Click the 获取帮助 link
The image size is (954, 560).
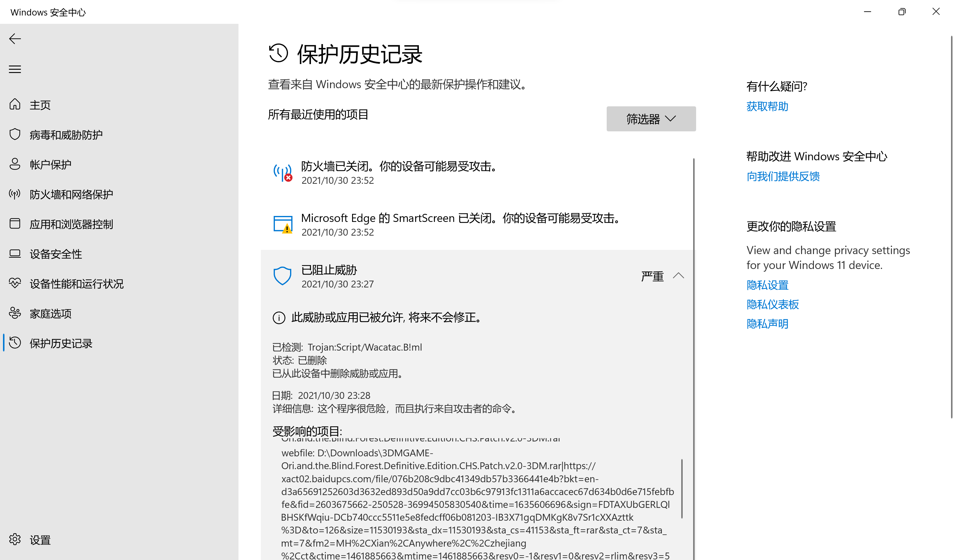click(767, 106)
